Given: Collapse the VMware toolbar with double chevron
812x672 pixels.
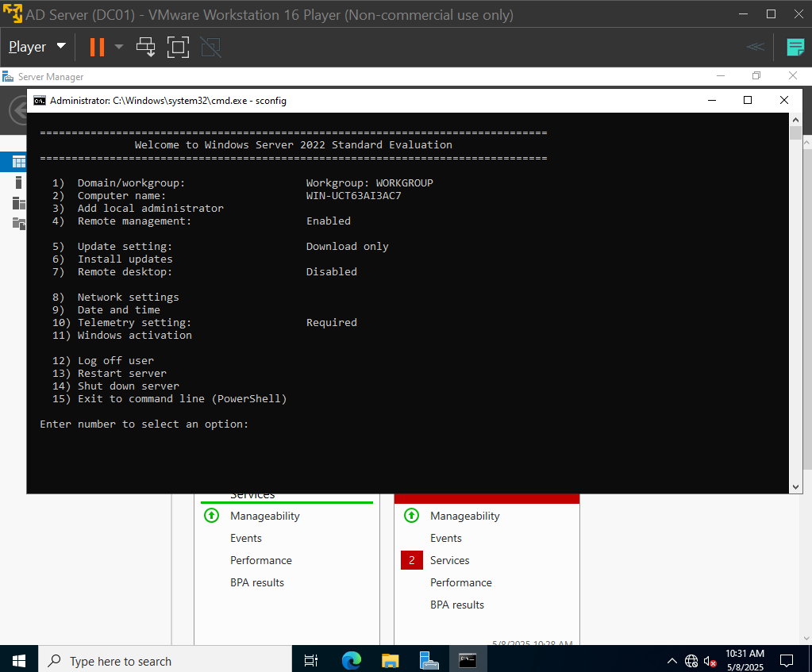Looking at the screenshot, I should (x=756, y=47).
